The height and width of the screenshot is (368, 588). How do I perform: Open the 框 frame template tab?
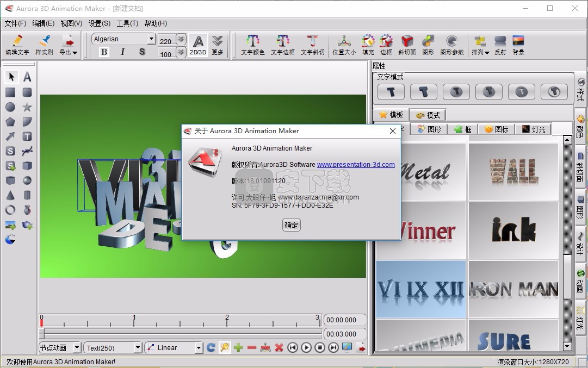click(463, 129)
